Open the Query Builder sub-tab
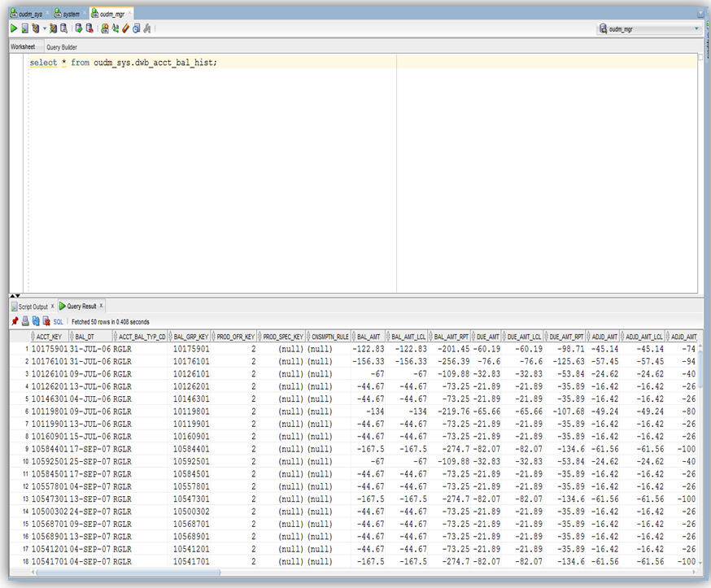Viewport: 711px width, 588px height. [x=62, y=47]
